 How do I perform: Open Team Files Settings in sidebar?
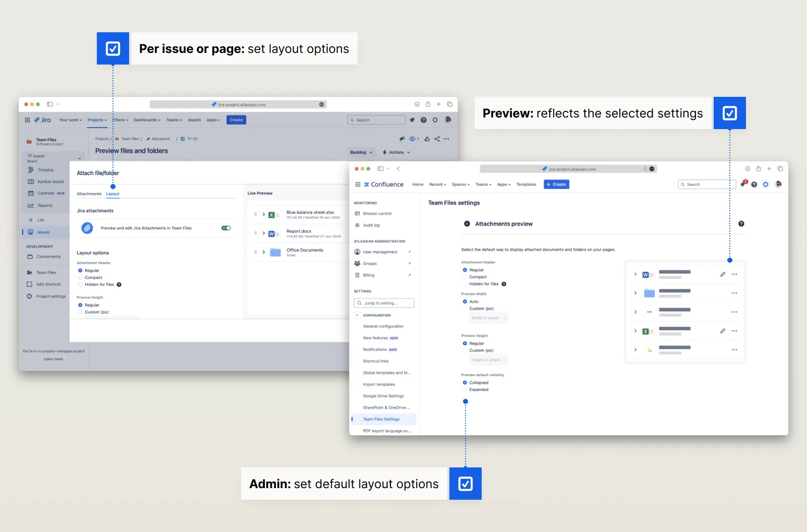point(381,419)
